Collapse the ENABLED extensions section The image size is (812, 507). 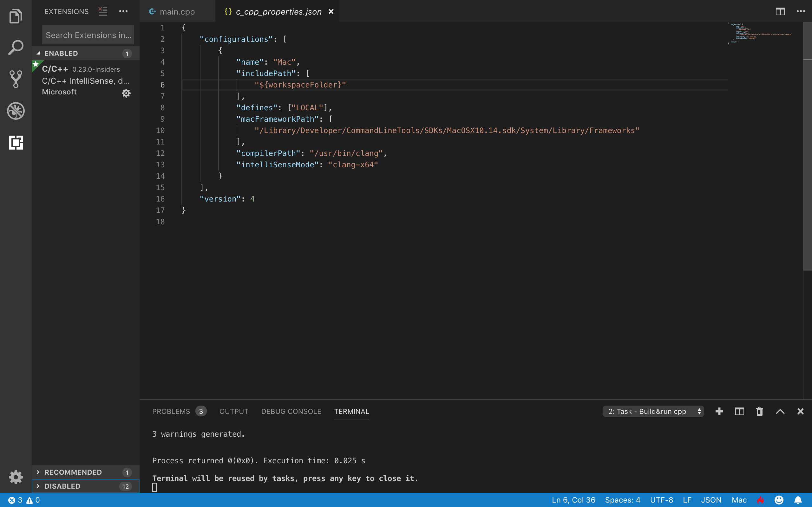(60, 53)
